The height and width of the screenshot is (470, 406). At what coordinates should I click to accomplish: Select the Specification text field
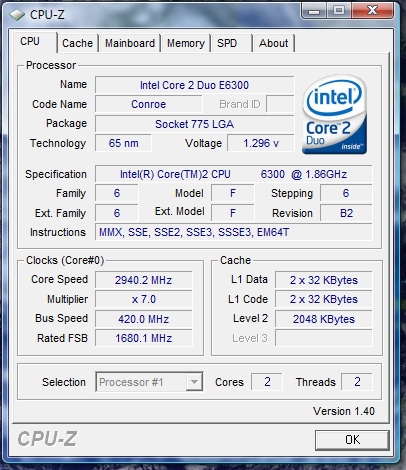coord(233,174)
